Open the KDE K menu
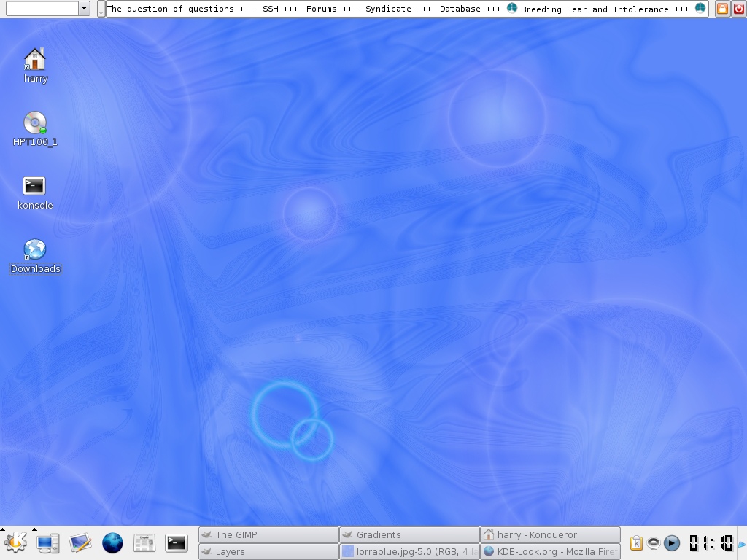Image resolution: width=747 pixels, height=560 pixels. [x=15, y=542]
